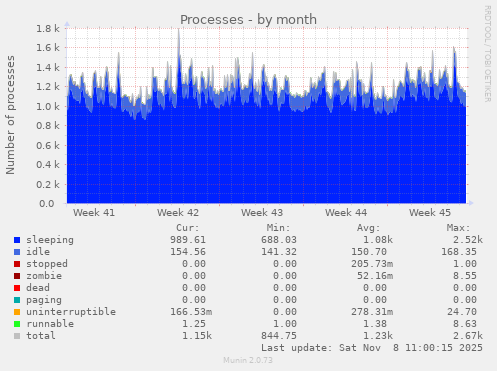Click the stopped legend color swatch
This screenshot has width=497, height=371.
coord(17,264)
